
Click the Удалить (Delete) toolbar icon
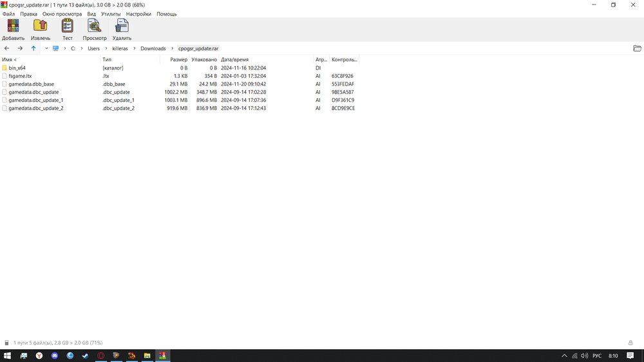click(122, 26)
